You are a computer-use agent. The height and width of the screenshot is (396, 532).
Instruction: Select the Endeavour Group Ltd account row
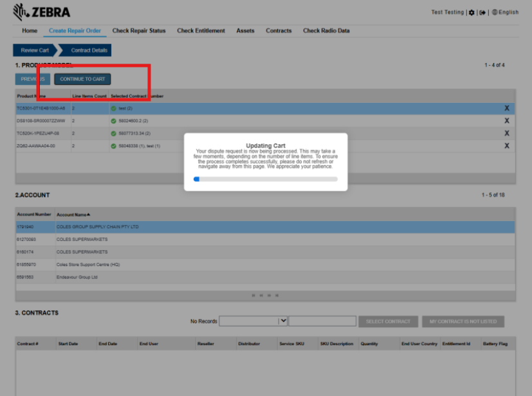[265, 277]
